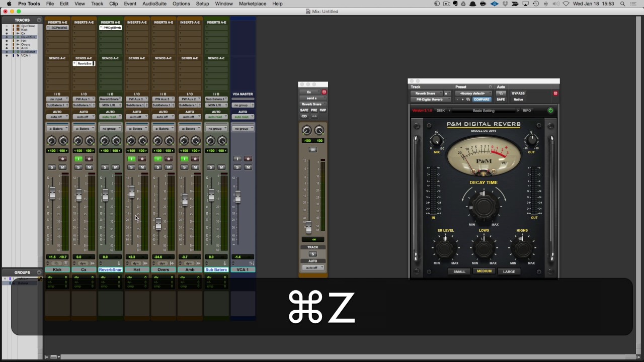The image size is (644, 362).
Task: Click the ER LEVEL knob
Action: (445, 248)
